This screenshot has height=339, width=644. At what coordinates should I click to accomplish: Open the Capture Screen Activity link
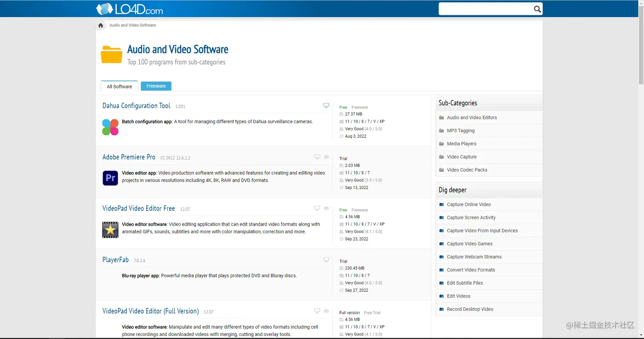pos(471,217)
